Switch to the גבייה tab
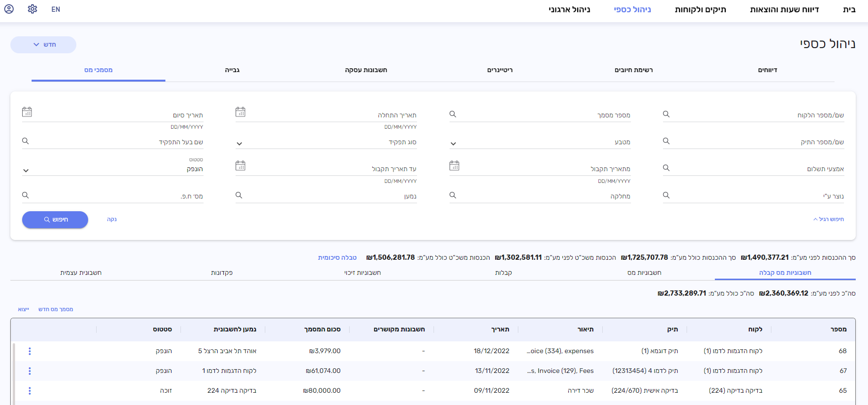The height and width of the screenshot is (405, 868). point(232,70)
